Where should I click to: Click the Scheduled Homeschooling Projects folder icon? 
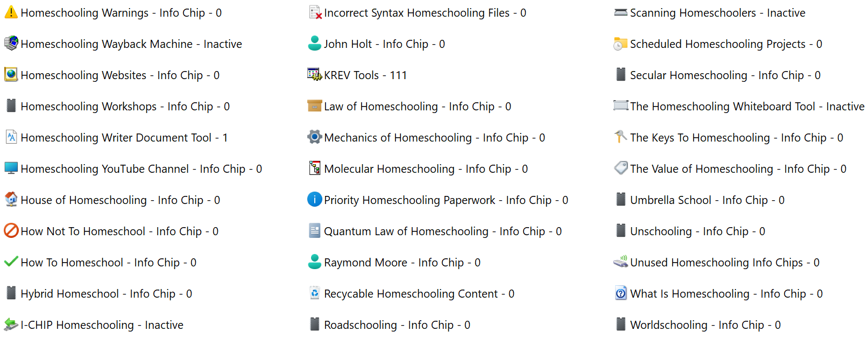[620, 44]
